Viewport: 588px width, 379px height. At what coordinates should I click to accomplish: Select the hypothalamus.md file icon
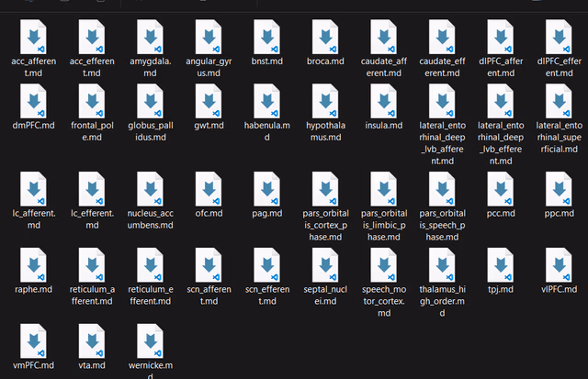[325, 101]
